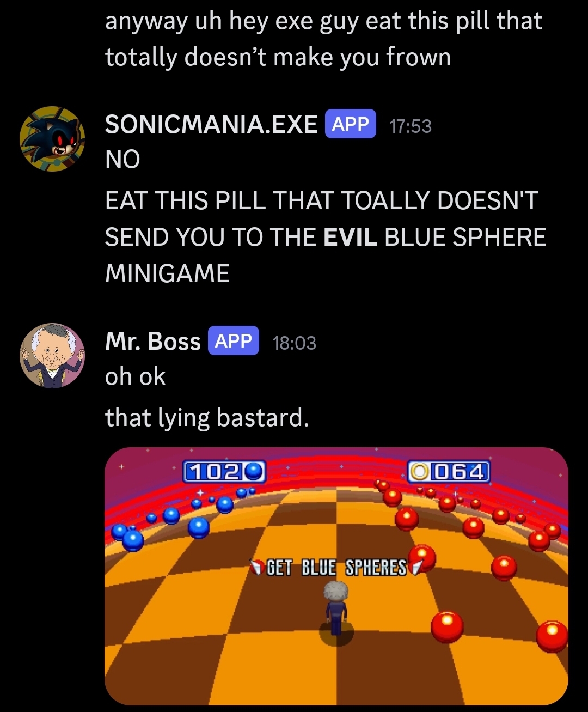Tap the SONICMANIA.EXE username
The image size is (588, 712).
pos(211,124)
